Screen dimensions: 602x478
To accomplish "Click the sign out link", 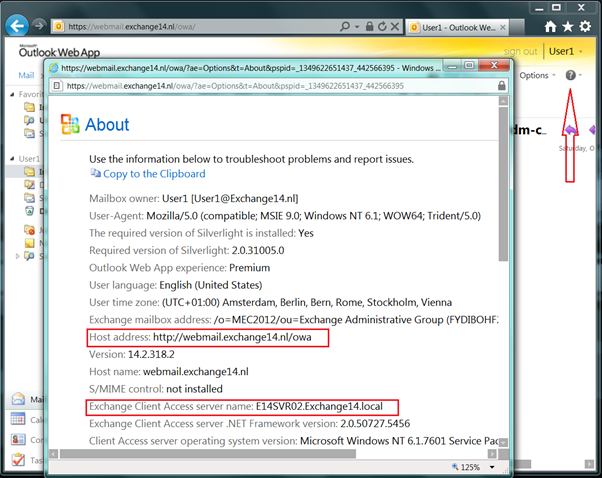I will click(520, 51).
